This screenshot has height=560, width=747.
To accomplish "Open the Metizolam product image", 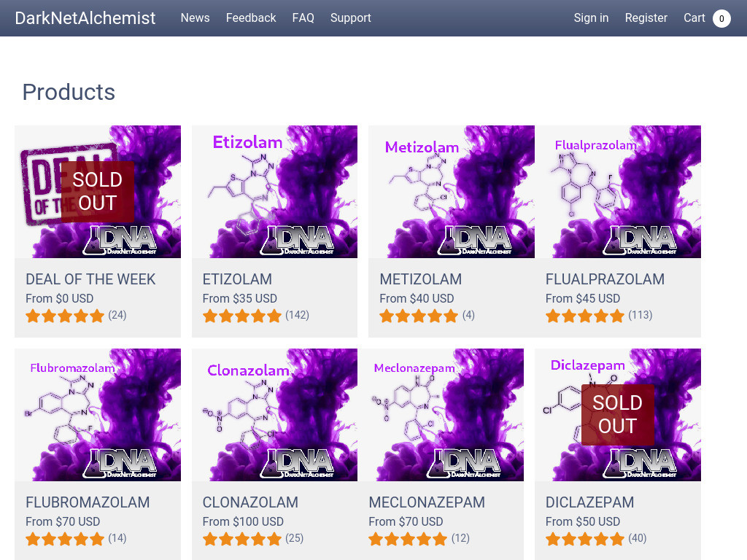I will pyautogui.click(x=451, y=192).
